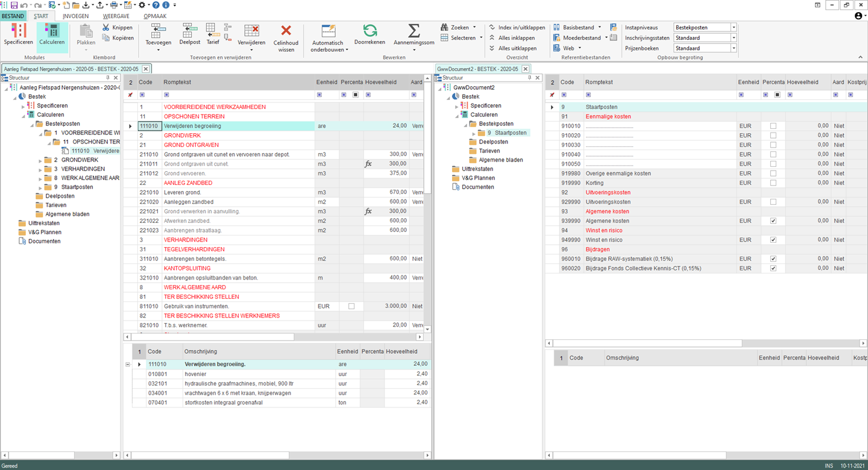Uncheck percentage for Bijdrage RAW-systematiek
The width and height of the screenshot is (868, 470).
click(x=773, y=259)
